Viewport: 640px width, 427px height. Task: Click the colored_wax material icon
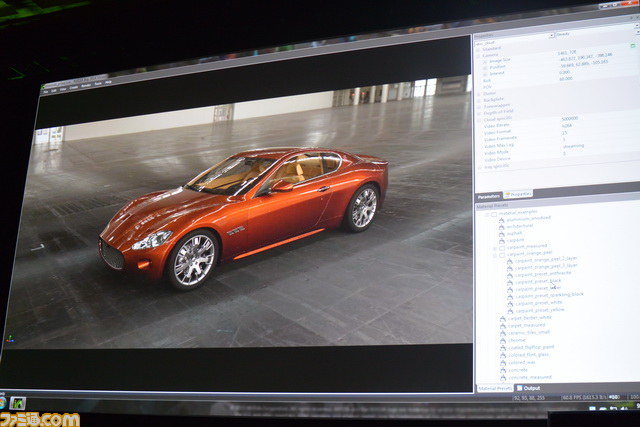(x=503, y=363)
